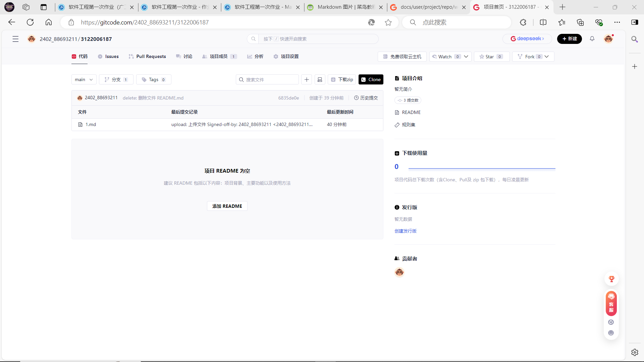Click the contributor avatar under 贡献者

[x=399, y=272]
